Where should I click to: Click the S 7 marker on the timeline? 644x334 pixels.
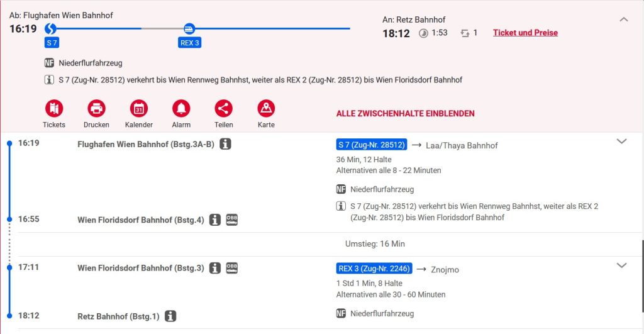(52, 28)
